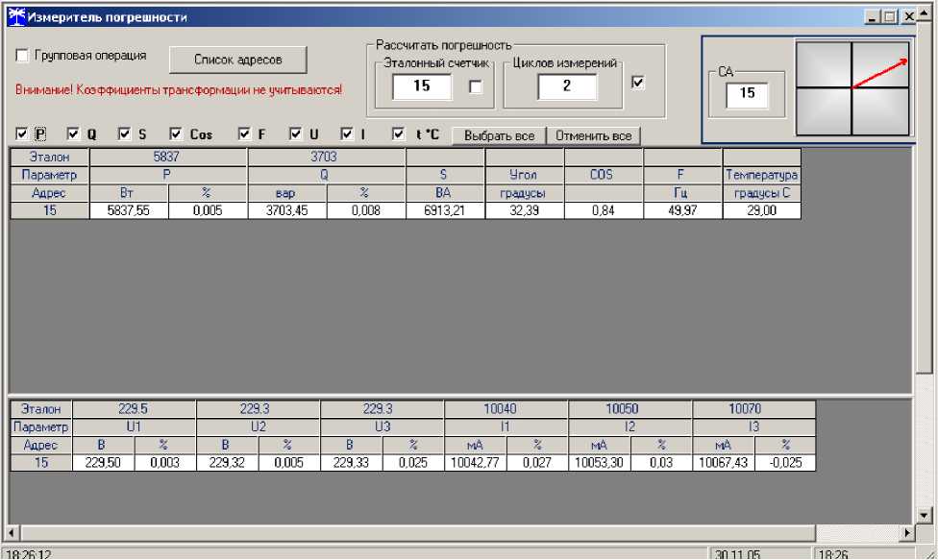Click the horizontal scrollbar right arrow
938x560 pixels.
[x=908, y=532]
